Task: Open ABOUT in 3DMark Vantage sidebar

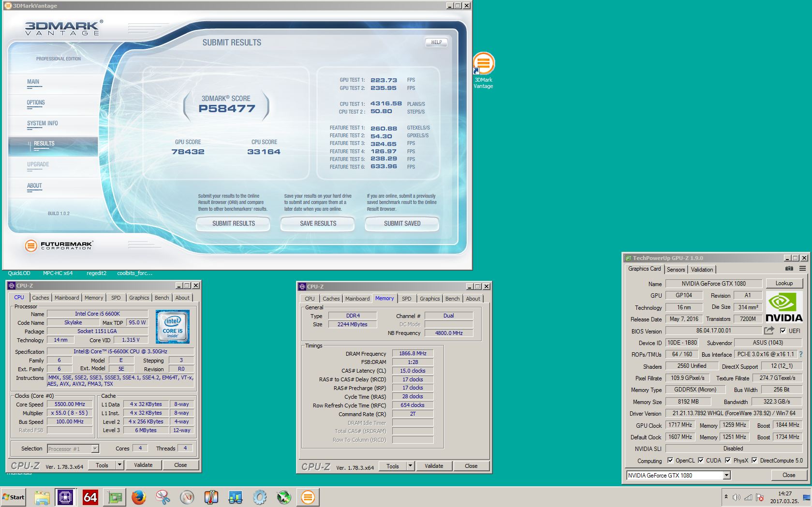Action: (x=34, y=186)
